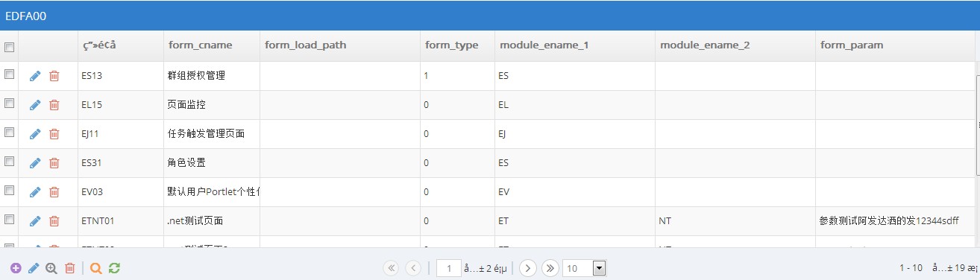980x280 pixels.
Task: Sort by the form_type column header
Action: (452, 45)
